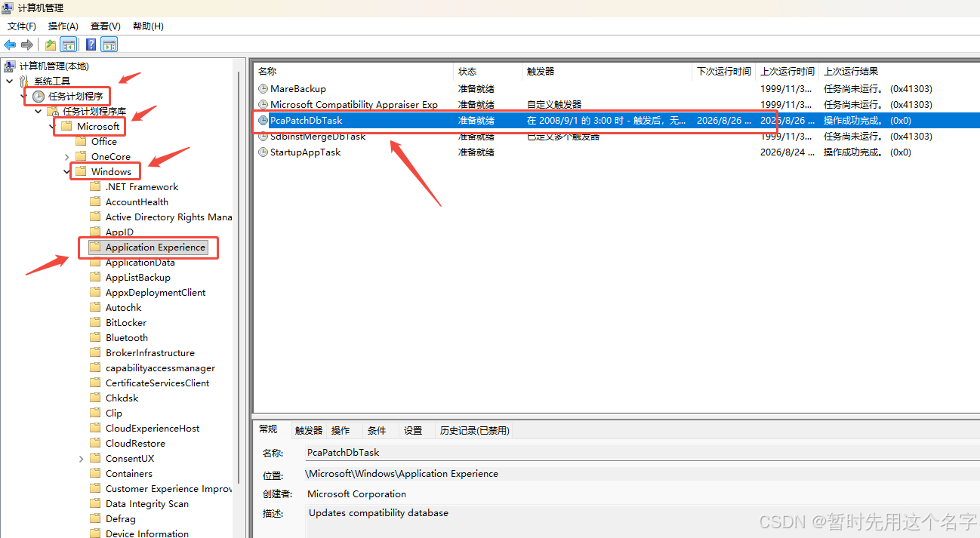
Task: Open help via the question mark icon
Action: coord(91,45)
